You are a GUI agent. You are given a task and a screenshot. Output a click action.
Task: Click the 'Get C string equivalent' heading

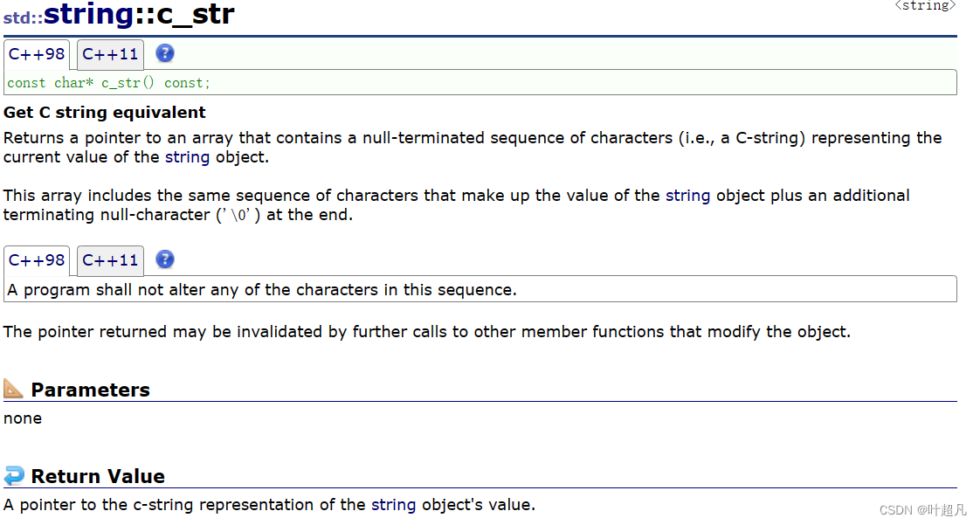(105, 112)
